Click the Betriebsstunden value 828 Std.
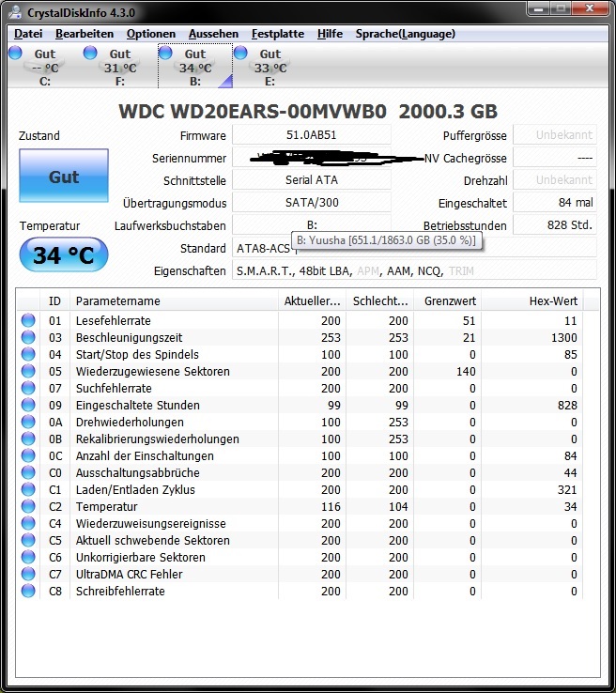The image size is (616, 693). click(555, 225)
